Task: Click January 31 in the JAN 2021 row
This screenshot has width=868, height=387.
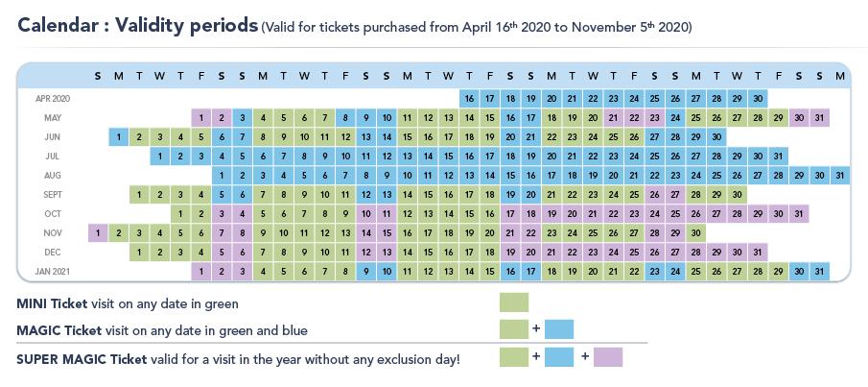Action: (819, 271)
